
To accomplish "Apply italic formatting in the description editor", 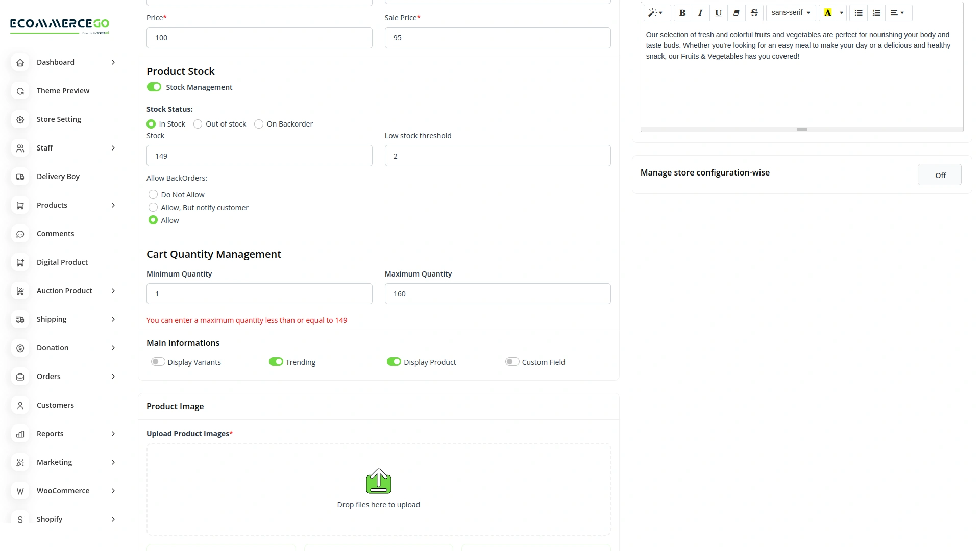I will click(700, 13).
